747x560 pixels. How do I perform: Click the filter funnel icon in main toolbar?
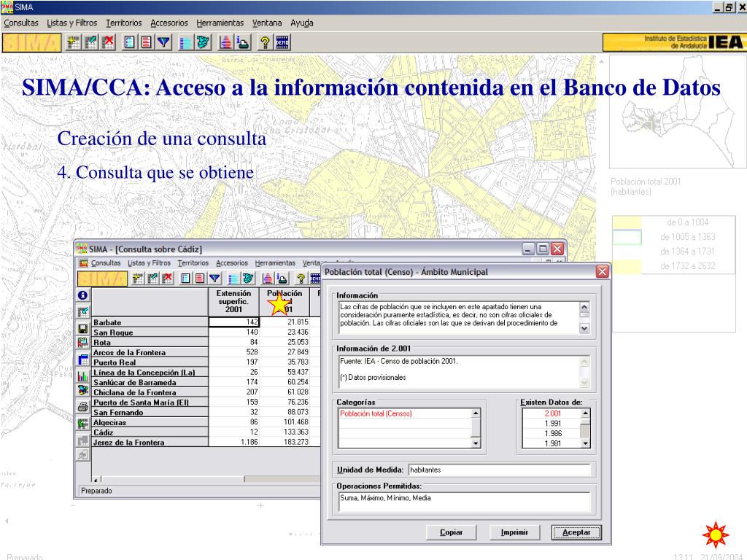click(164, 42)
